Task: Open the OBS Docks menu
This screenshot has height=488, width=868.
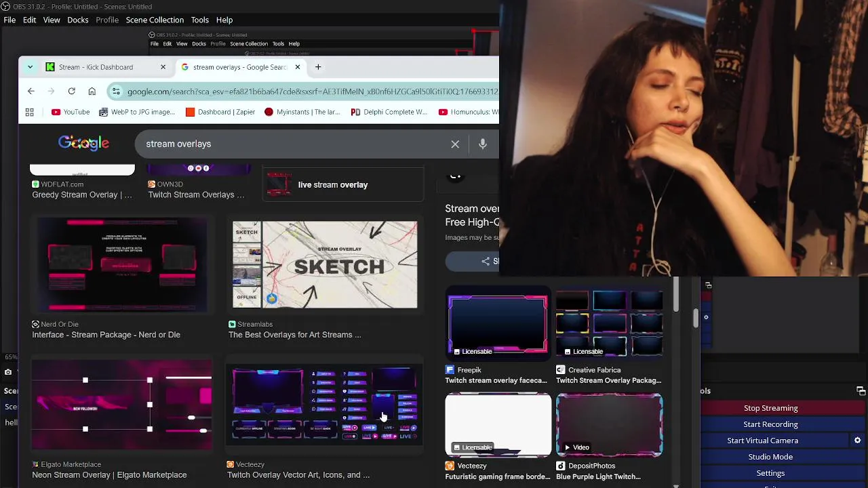Action: point(77,20)
